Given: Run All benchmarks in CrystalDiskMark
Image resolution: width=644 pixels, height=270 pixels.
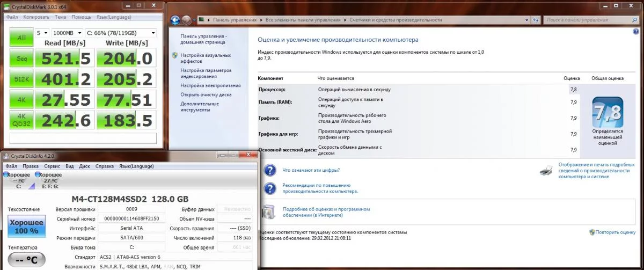Looking at the screenshot, I should point(21,38).
